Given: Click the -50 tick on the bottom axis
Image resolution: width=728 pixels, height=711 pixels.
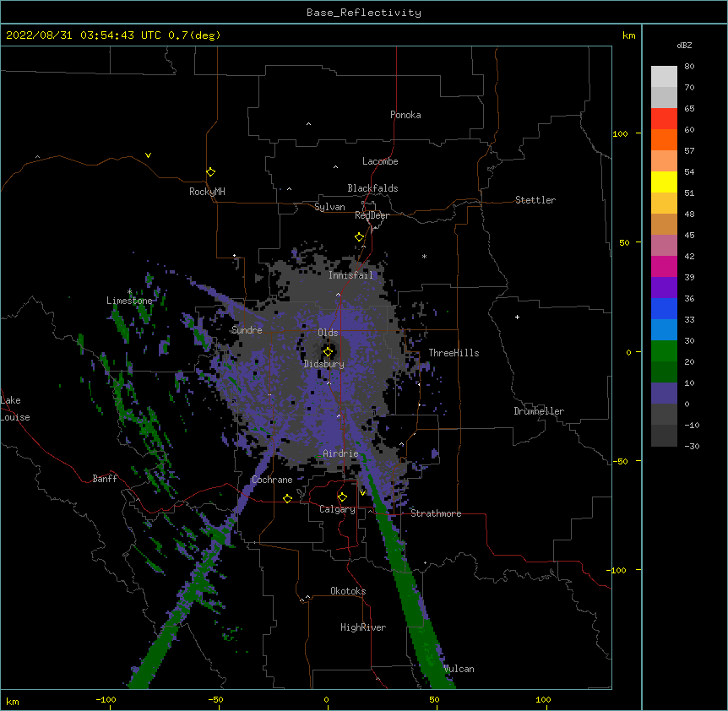Looking at the screenshot, I should point(215,699).
